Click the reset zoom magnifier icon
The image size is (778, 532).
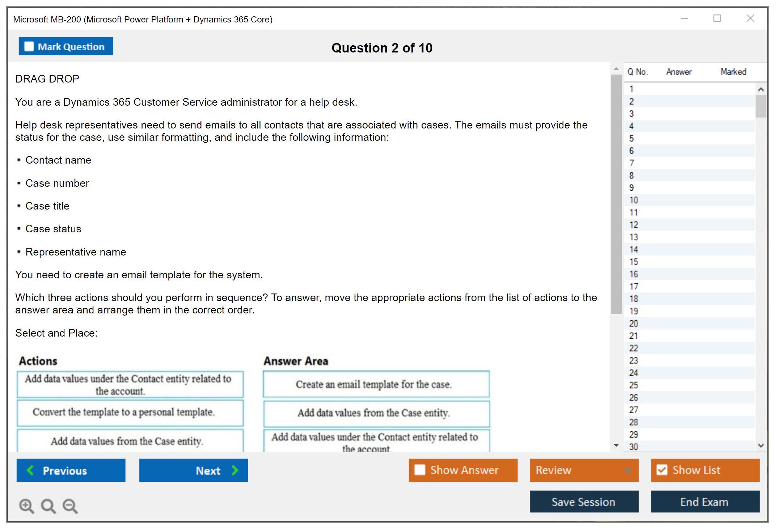coord(48,506)
